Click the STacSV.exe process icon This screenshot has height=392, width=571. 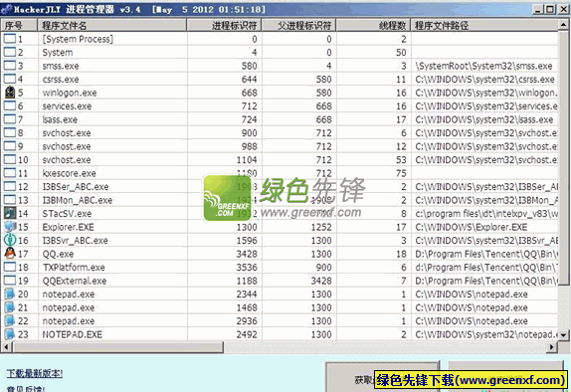click(10, 213)
